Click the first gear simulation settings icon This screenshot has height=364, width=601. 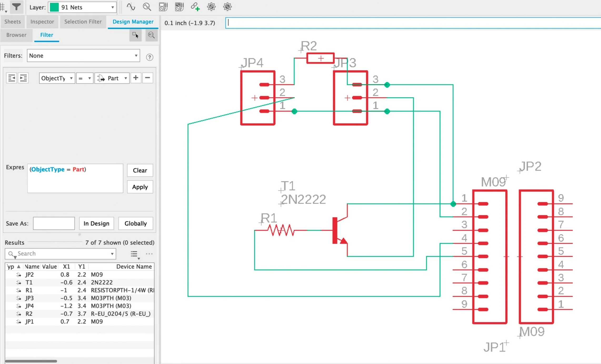pos(211,7)
